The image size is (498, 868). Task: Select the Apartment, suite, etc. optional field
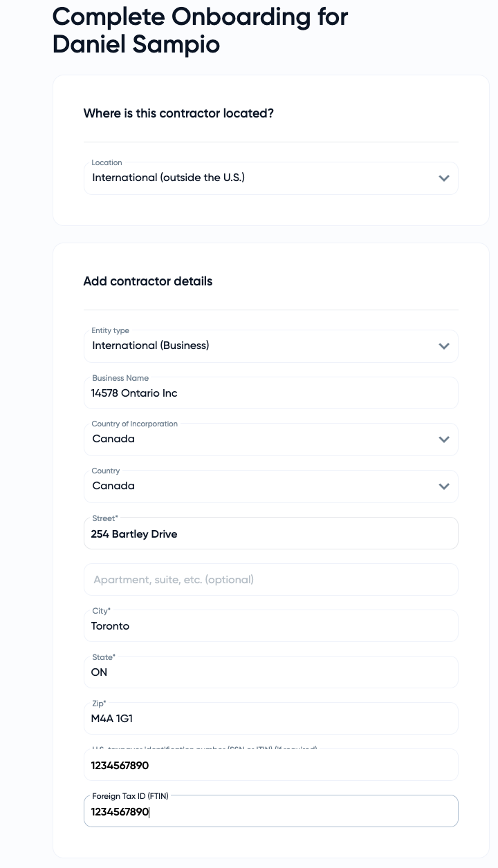click(x=270, y=580)
